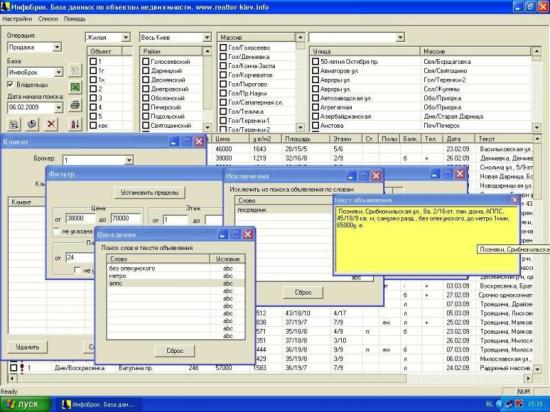This screenshot has width=550, height=412.
Task: Check the Авиаторов ул. street checkbox
Action: point(315,70)
